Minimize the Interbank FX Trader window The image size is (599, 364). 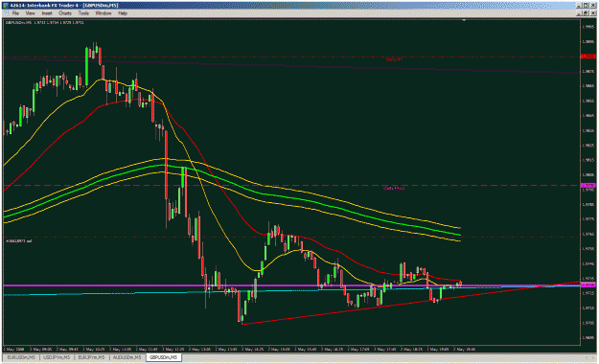tap(579, 6)
